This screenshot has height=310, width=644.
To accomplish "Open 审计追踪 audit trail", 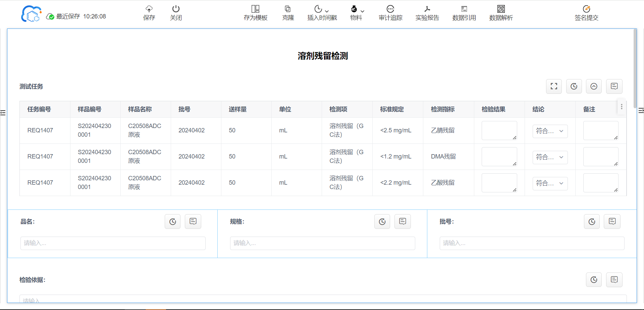I will pos(390,13).
